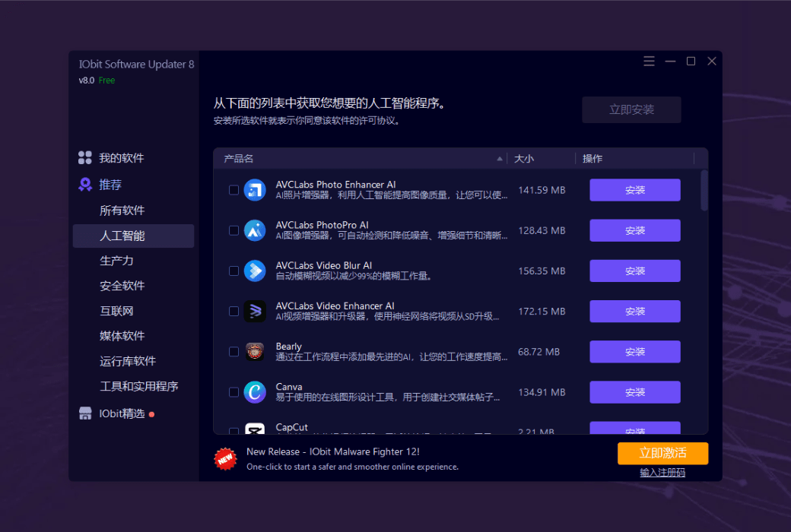The height and width of the screenshot is (532, 791).
Task: Install Bearly
Action: [634, 351]
